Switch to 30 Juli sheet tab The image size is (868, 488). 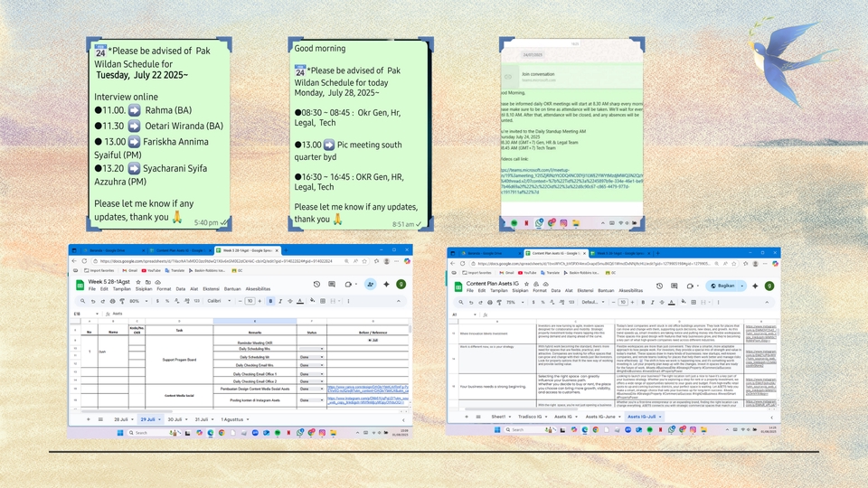tap(175, 419)
